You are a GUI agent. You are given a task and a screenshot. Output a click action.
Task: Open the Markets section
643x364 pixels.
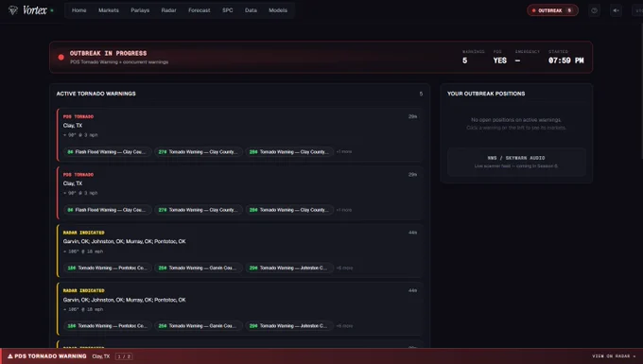tap(108, 10)
